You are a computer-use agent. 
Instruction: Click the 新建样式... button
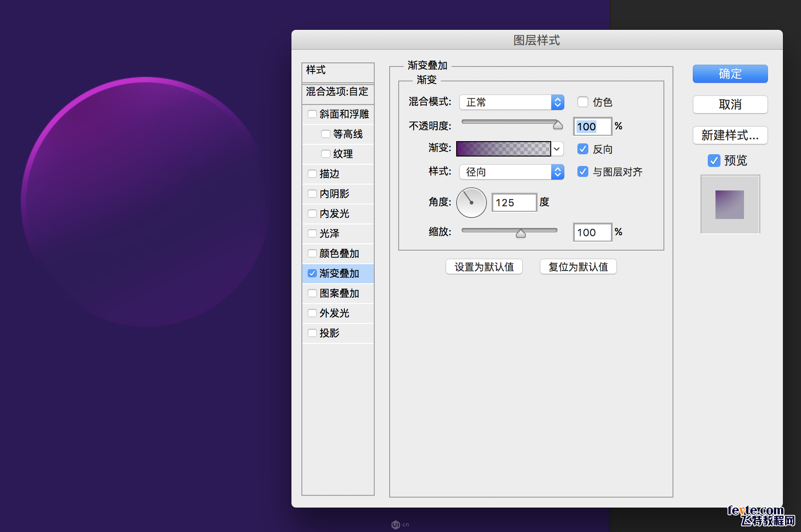point(730,135)
